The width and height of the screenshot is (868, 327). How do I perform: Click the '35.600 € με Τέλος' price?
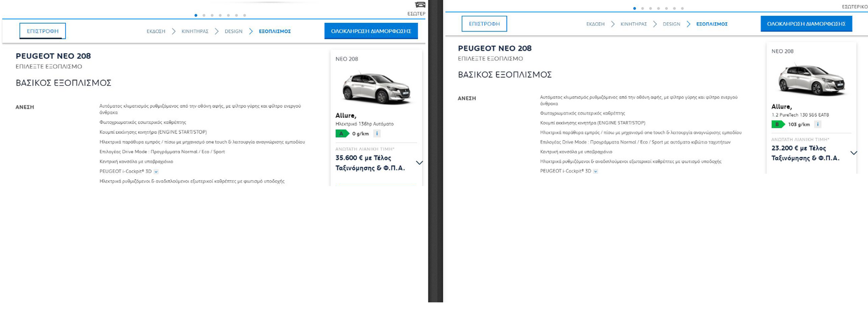pos(363,158)
